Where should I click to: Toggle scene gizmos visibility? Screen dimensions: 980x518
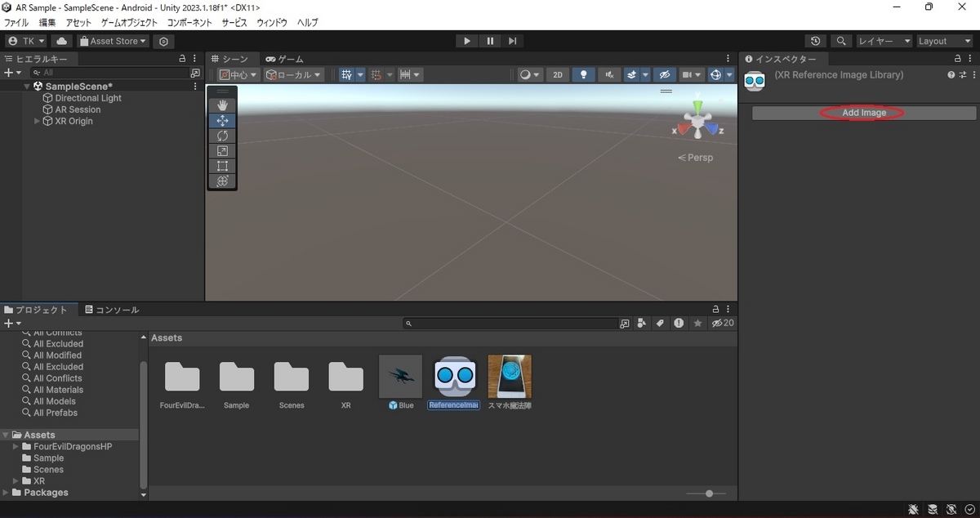pyautogui.click(x=715, y=74)
